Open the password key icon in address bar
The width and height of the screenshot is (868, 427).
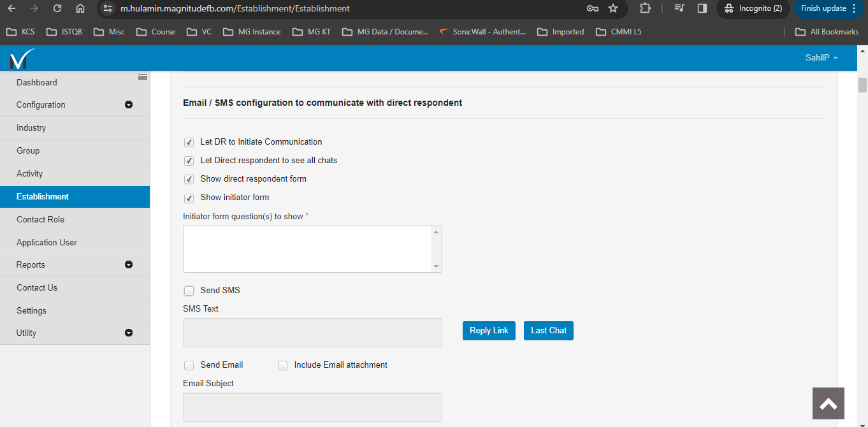(592, 8)
